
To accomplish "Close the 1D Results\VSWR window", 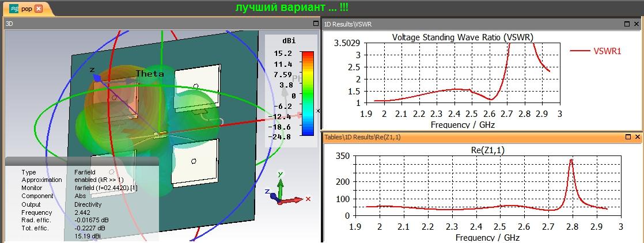I will tap(637, 24).
